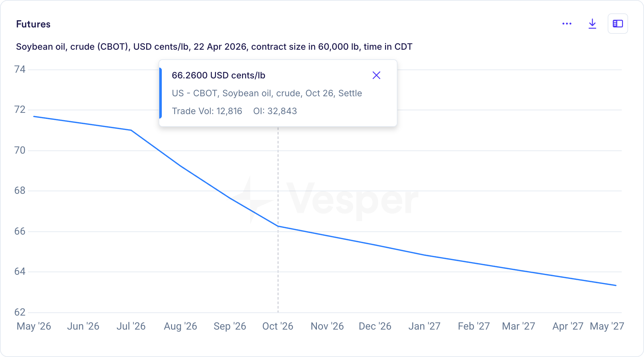Close the Oct 26 price tooltip
This screenshot has height=357, width=644.
(376, 76)
